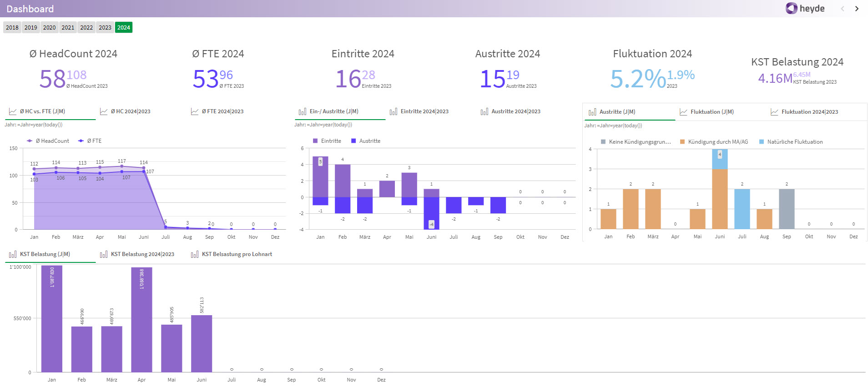Image resolution: width=868 pixels, height=387 pixels.
Task: Toggle the active 2024 year filter
Action: pos(124,28)
